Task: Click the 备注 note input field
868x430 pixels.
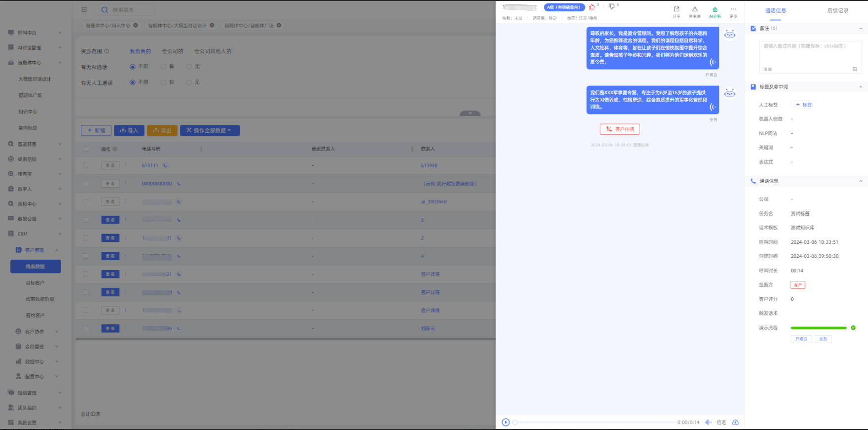Action: click(x=810, y=54)
